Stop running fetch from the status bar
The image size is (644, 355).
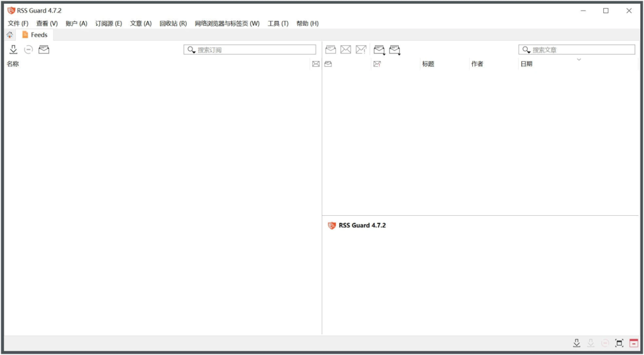pyautogui.click(x=605, y=343)
